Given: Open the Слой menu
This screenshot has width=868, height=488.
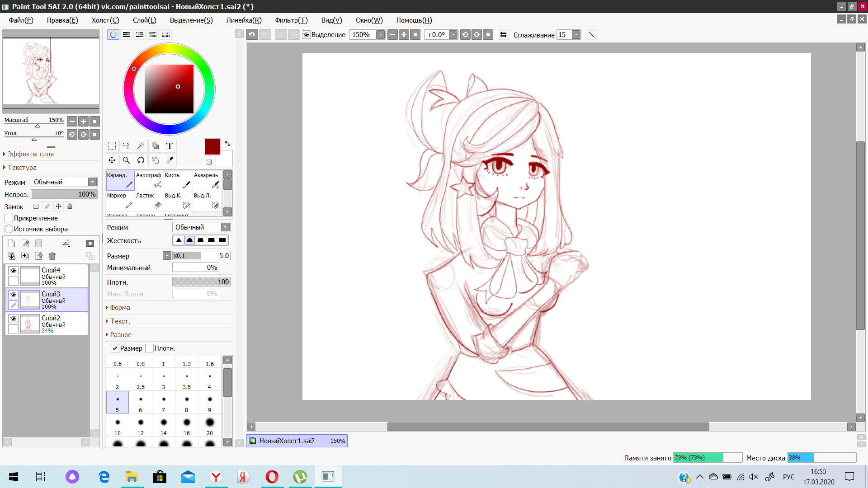Looking at the screenshot, I should [144, 20].
